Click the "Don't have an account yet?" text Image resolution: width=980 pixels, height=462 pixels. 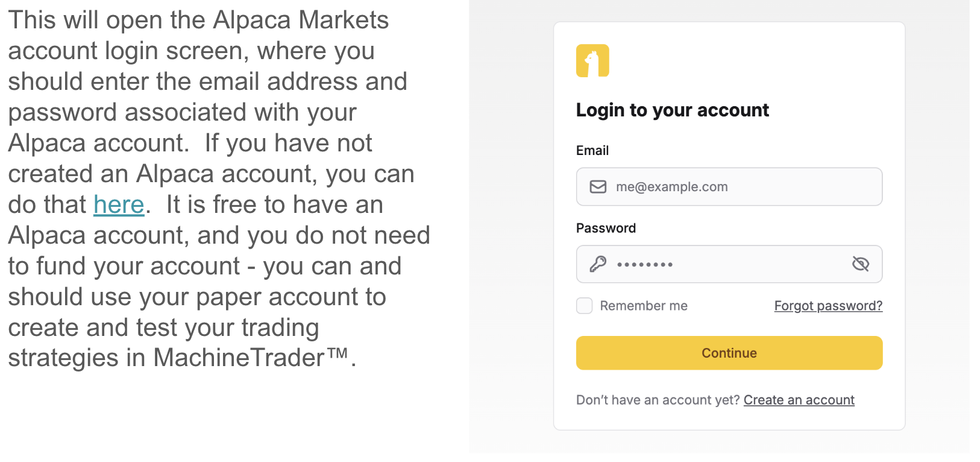(x=658, y=400)
